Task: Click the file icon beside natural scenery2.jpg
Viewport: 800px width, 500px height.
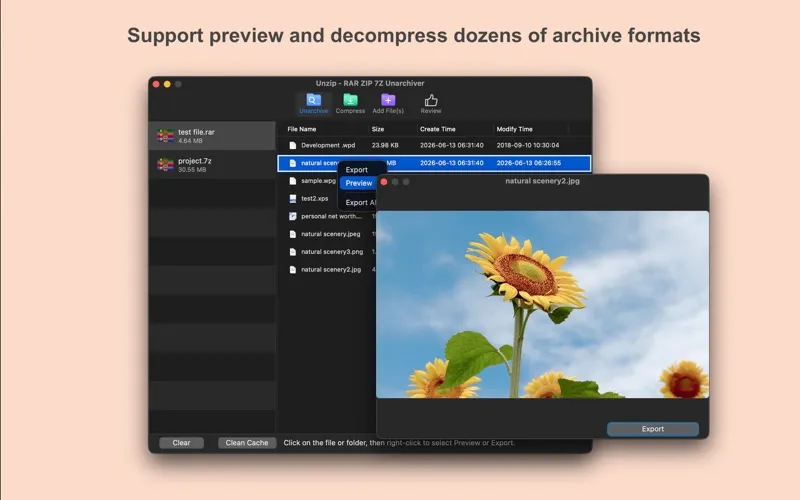Action: click(x=292, y=269)
